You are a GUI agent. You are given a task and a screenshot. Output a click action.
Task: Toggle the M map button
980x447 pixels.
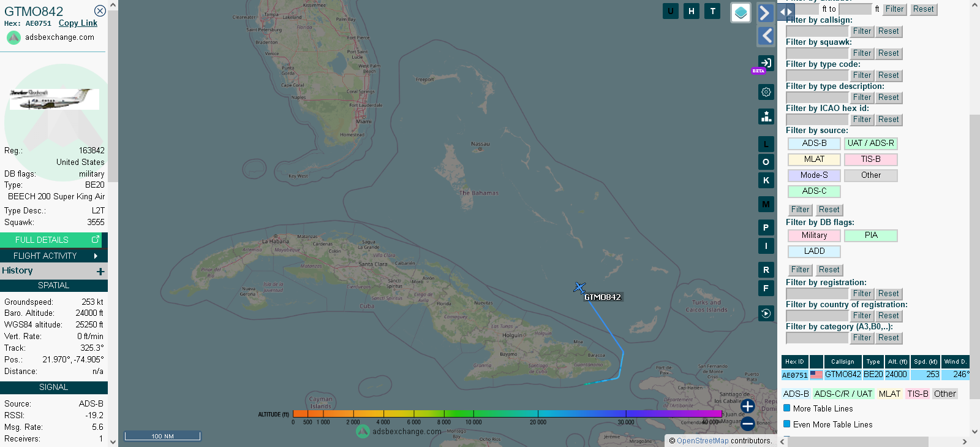point(766,204)
